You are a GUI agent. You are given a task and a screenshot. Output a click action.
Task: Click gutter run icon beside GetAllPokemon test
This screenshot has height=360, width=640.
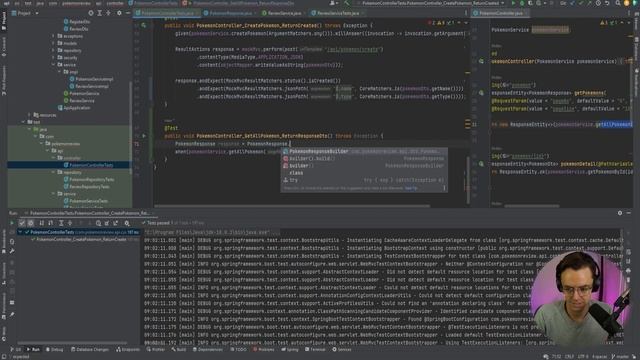(144, 136)
